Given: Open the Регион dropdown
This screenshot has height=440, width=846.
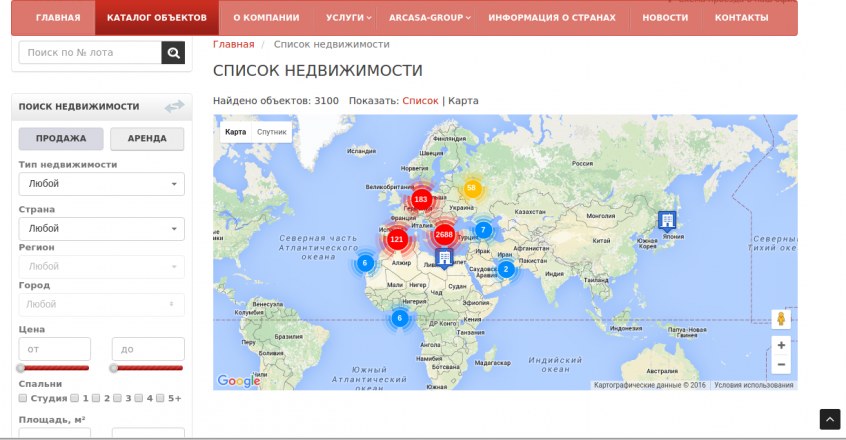Looking at the screenshot, I should [101, 266].
